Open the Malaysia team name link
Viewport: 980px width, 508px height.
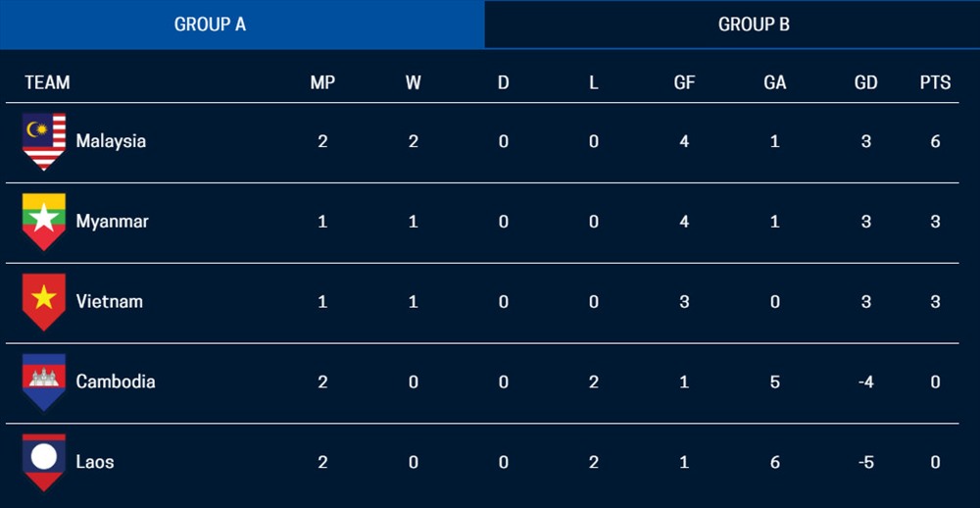pos(111,141)
